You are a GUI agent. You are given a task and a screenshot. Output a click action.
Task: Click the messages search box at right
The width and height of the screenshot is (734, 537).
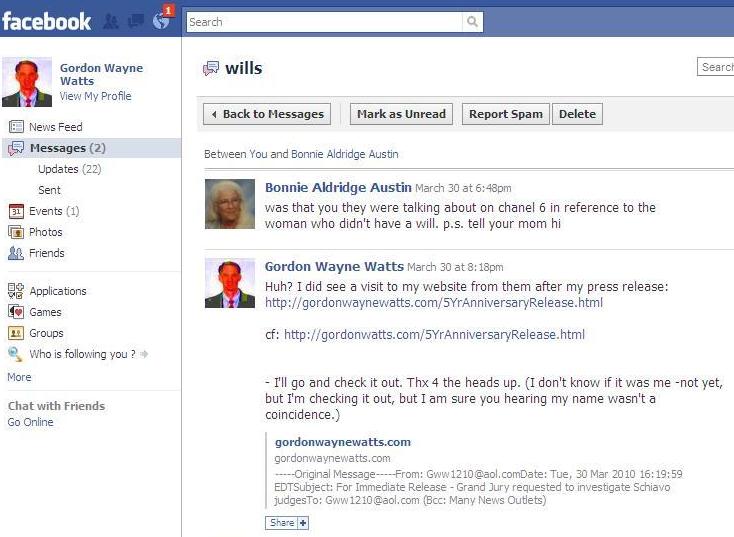[x=715, y=67]
